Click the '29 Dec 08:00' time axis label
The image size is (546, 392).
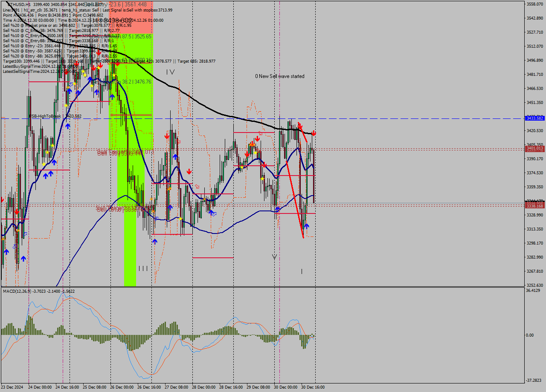click(x=258, y=387)
